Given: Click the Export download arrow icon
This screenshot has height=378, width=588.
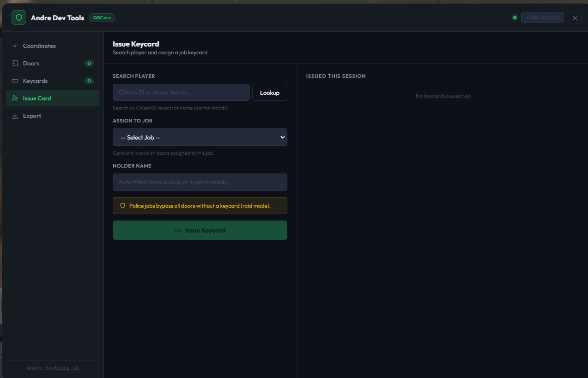Looking at the screenshot, I should (x=15, y=116).
